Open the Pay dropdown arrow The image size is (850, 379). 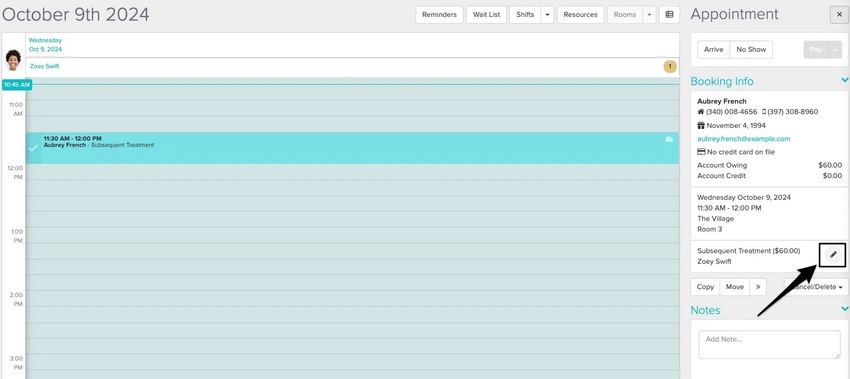click(x=835, y=49)
